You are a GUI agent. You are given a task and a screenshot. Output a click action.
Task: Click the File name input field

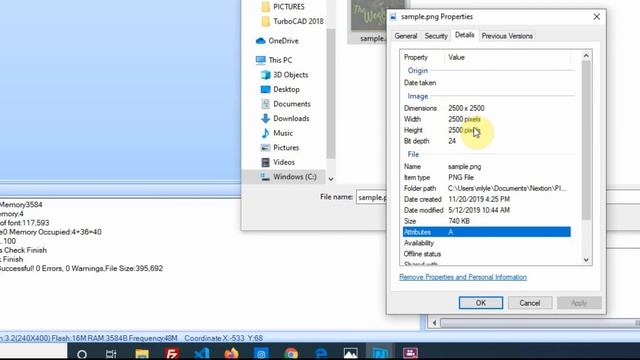click(371, 197)
